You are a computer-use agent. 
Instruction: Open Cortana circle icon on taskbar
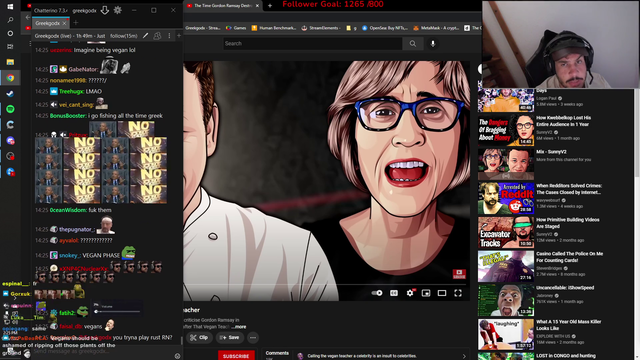(10, 33)
